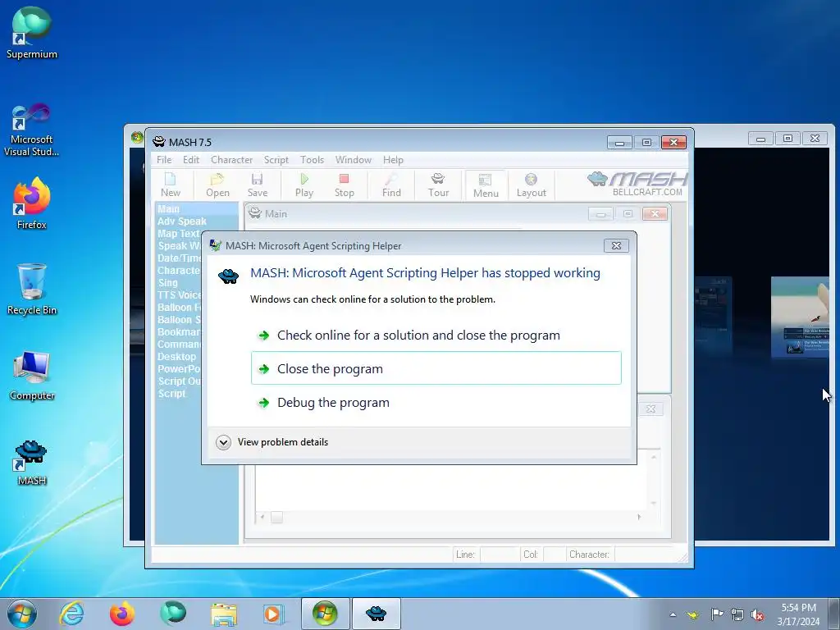This screenshot has height=630, width=840.
Task: Select Desktop in the sidebar list
Action: tap(176, 356)
